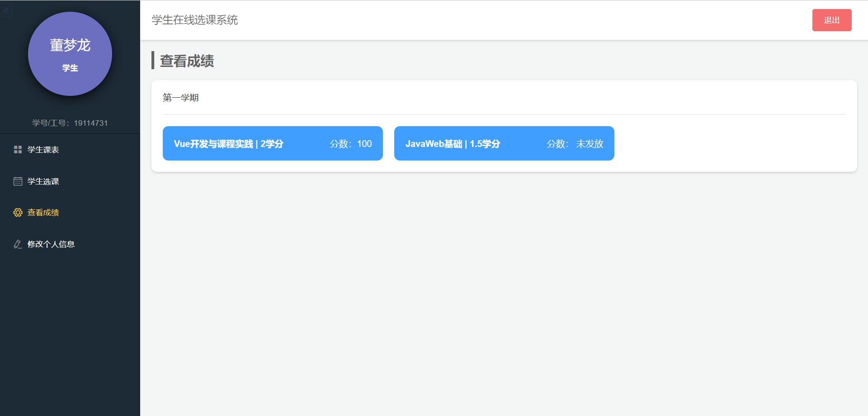Click the 查看成绩 page heading
868x416 pixels.
pos(187,61)
